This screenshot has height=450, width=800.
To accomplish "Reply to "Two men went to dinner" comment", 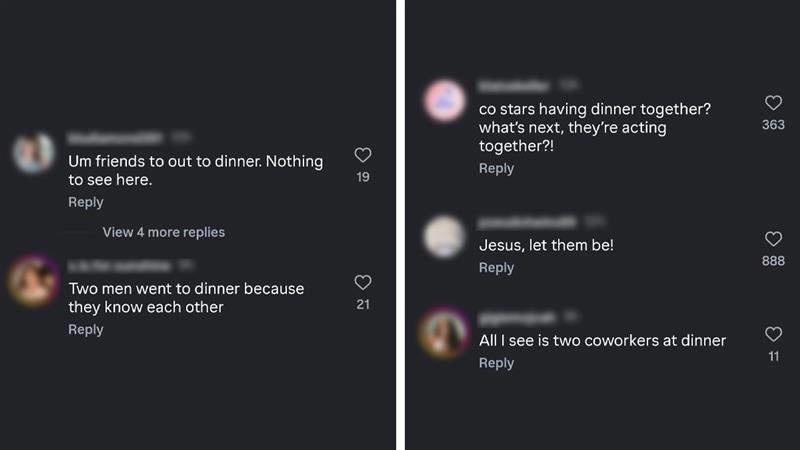I will point(86,329).
